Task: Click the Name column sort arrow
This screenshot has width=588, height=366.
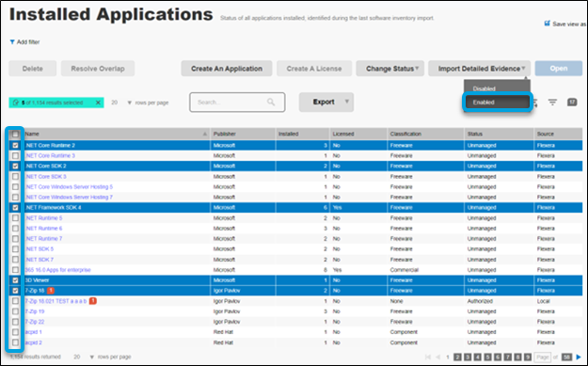Action: pyautogui.click(x=205, y=134)
